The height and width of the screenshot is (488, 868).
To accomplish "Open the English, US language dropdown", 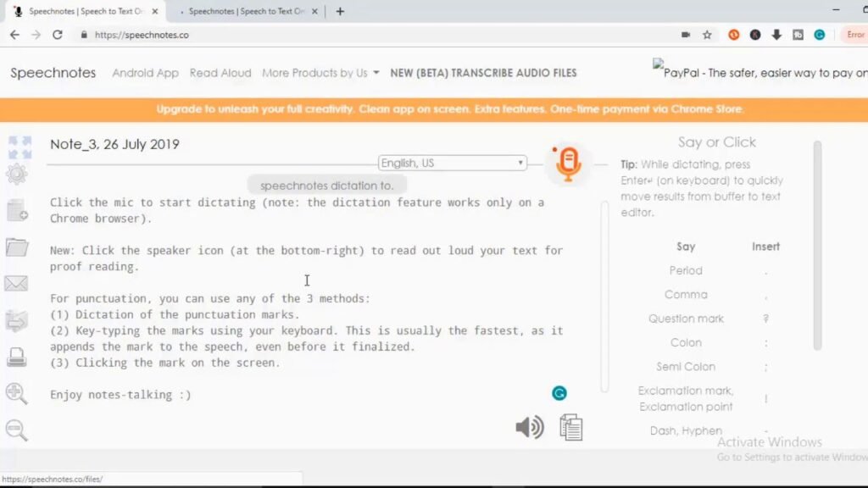I will 453,163.
